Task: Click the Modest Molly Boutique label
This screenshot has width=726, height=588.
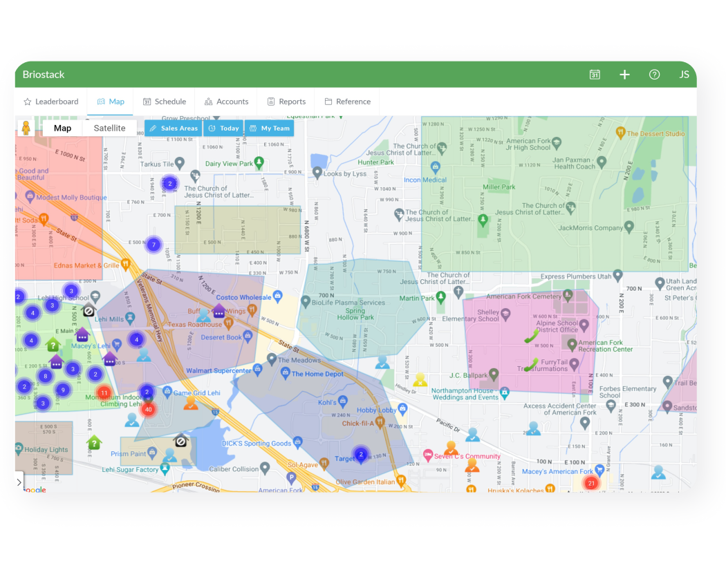Action: pos(71,197)
